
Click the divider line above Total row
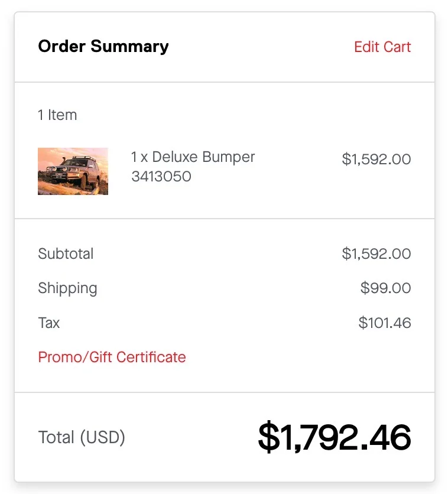tap(225, 392)
